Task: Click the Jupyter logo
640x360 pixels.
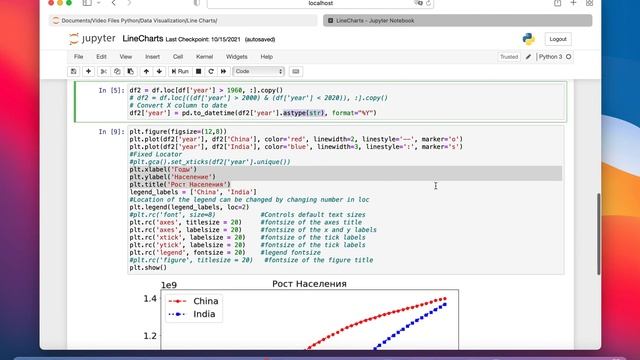Action: [92, 39]
